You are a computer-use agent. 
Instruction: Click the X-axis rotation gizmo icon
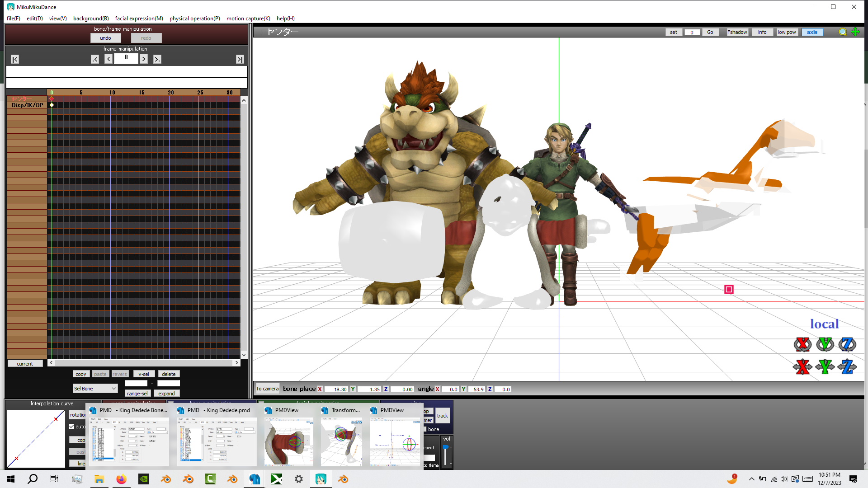click(x=802, y=344)
